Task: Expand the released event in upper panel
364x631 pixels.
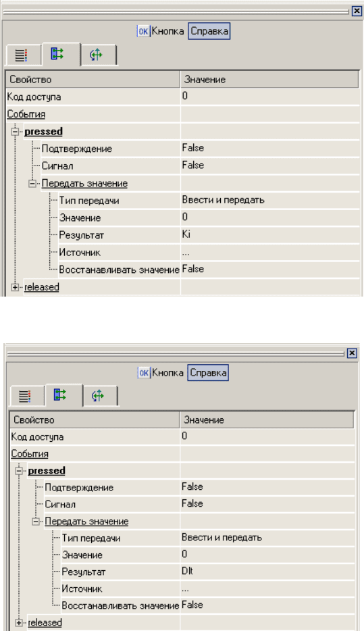Action: pos(16,287)
